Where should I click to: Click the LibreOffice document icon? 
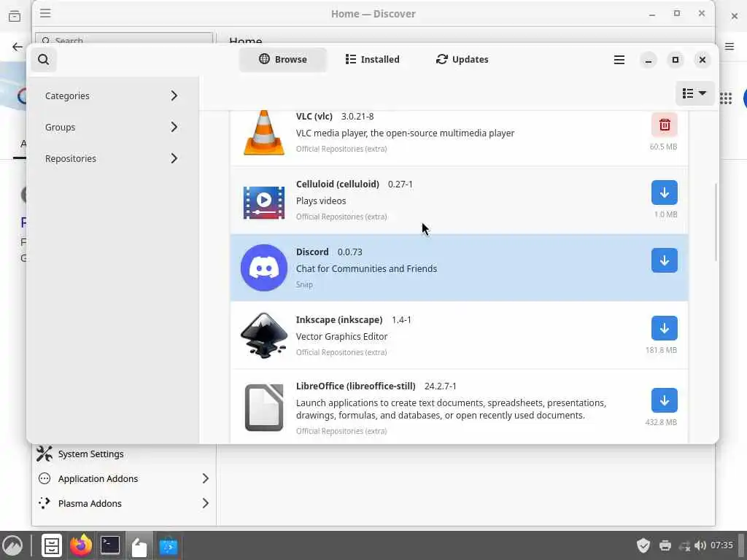click(x=264, y=407)
